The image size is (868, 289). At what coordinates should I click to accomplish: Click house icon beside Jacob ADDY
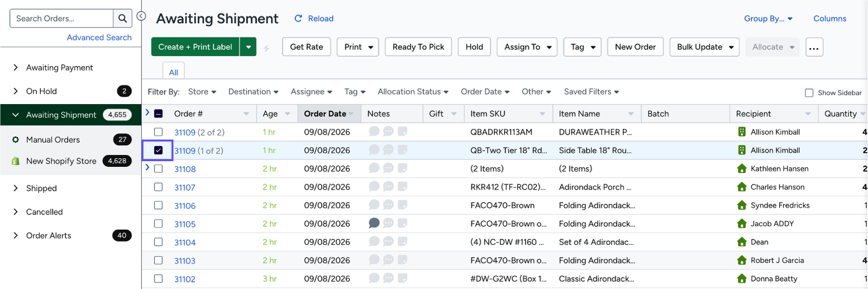742,223
